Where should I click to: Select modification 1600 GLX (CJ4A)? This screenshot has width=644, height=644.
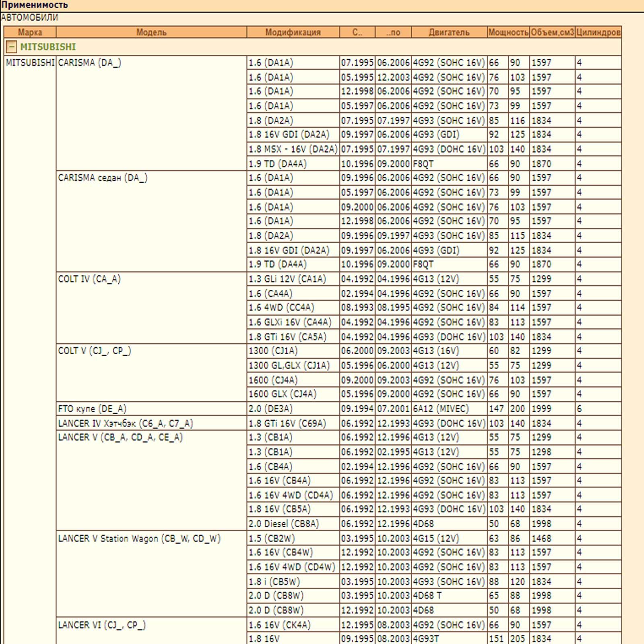tap(293, 394)
